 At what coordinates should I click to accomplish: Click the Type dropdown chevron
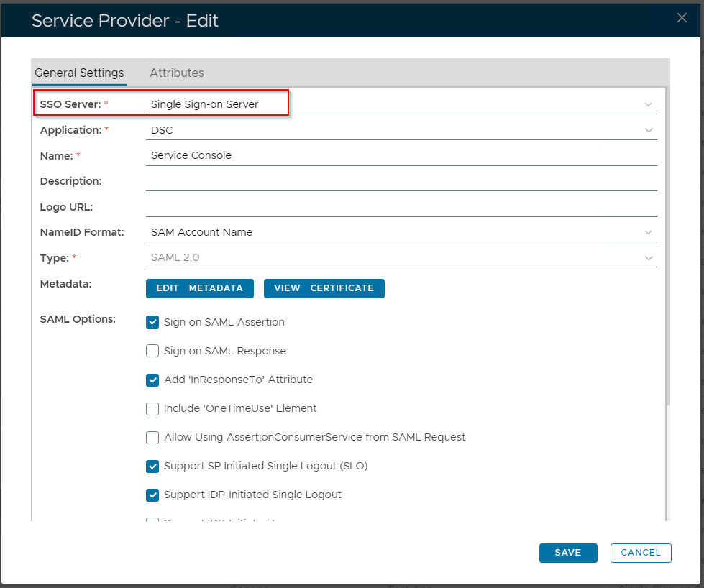[x=649, y=258]
